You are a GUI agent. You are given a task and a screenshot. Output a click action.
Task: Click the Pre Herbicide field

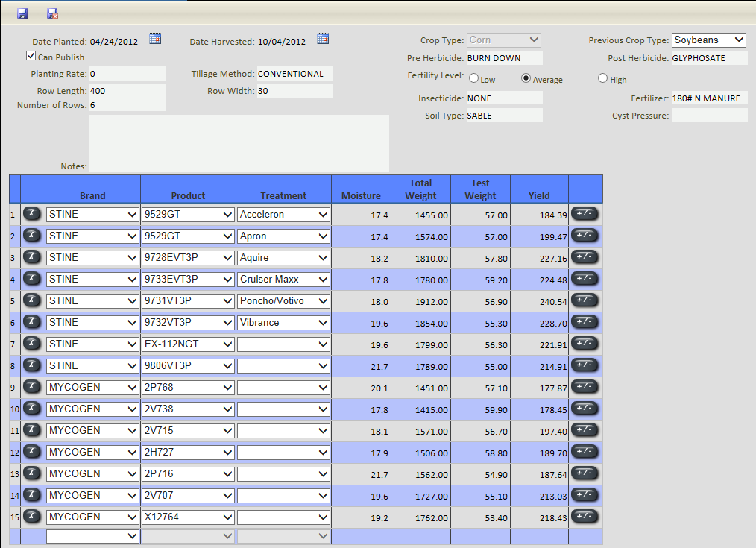(504, 58)
